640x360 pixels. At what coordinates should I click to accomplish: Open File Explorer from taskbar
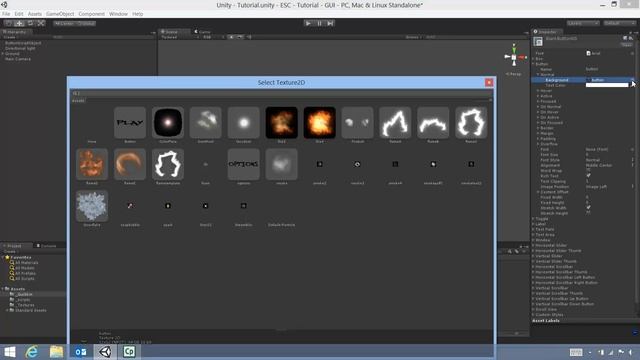pos(56,352)
